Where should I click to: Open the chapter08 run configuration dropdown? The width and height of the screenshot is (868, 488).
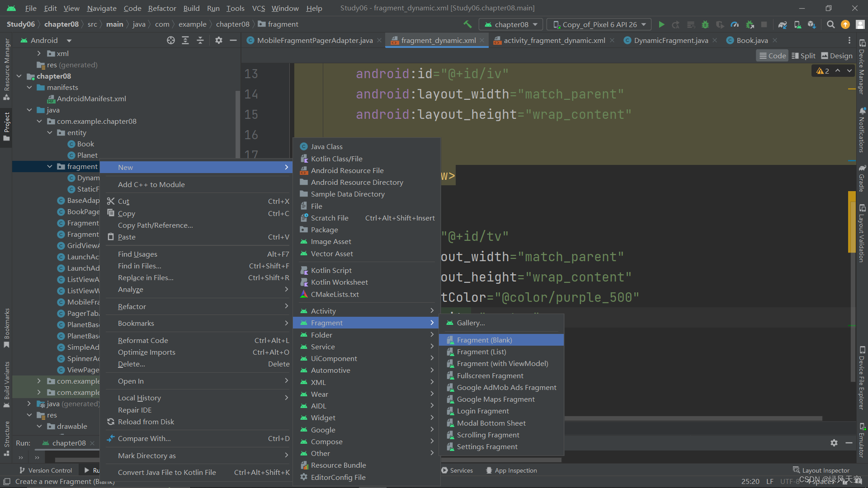tap(511, 24)
